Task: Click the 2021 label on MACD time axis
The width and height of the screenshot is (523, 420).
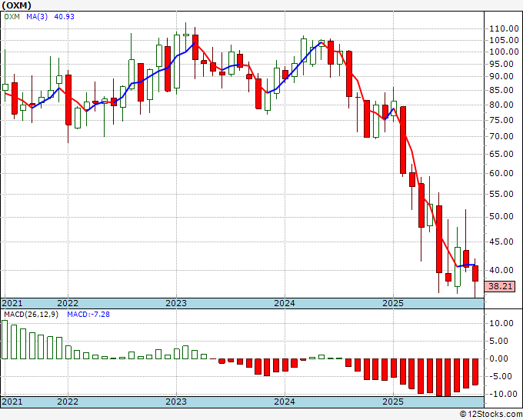Action: [12, 402]
